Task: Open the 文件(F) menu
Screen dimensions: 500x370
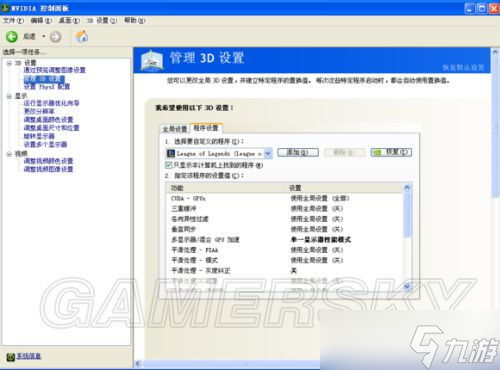Action: (13, 21)
